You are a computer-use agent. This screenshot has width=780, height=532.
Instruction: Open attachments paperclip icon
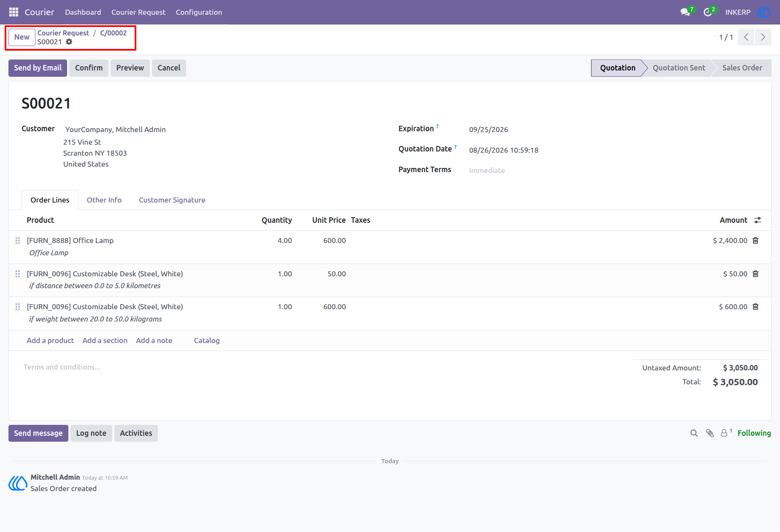pos(710,433)
